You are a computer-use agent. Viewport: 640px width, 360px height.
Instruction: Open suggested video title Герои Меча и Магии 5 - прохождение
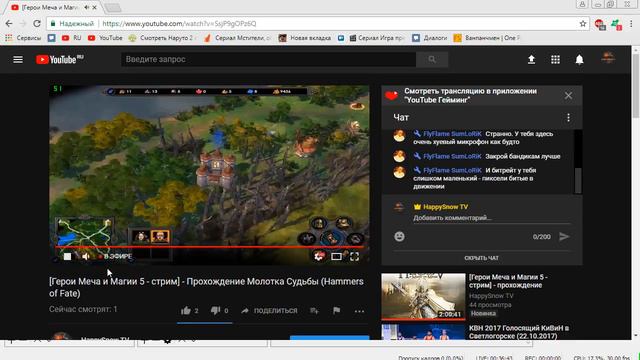[x=508, y=281]
